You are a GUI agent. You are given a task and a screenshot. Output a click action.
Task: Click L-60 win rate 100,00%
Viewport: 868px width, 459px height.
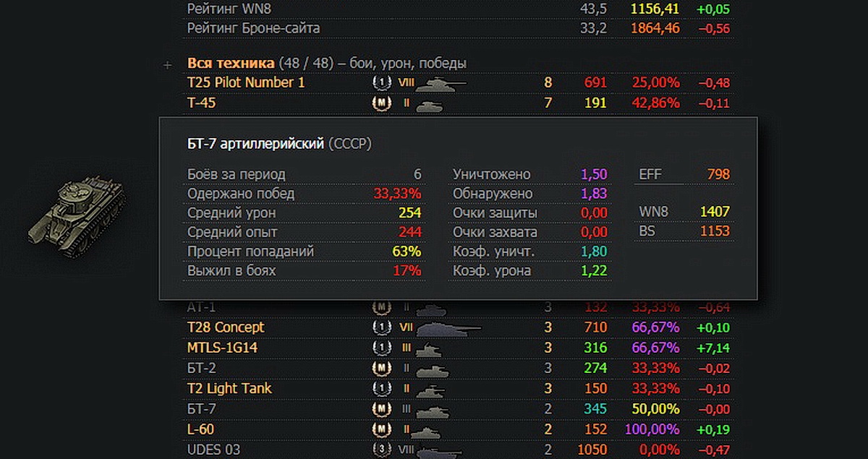(653, 429)
